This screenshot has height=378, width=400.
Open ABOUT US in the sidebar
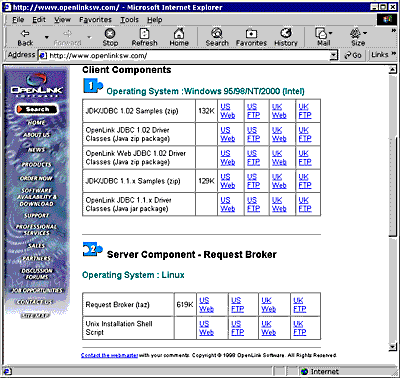pyautogui.click(x=36, y=135)
